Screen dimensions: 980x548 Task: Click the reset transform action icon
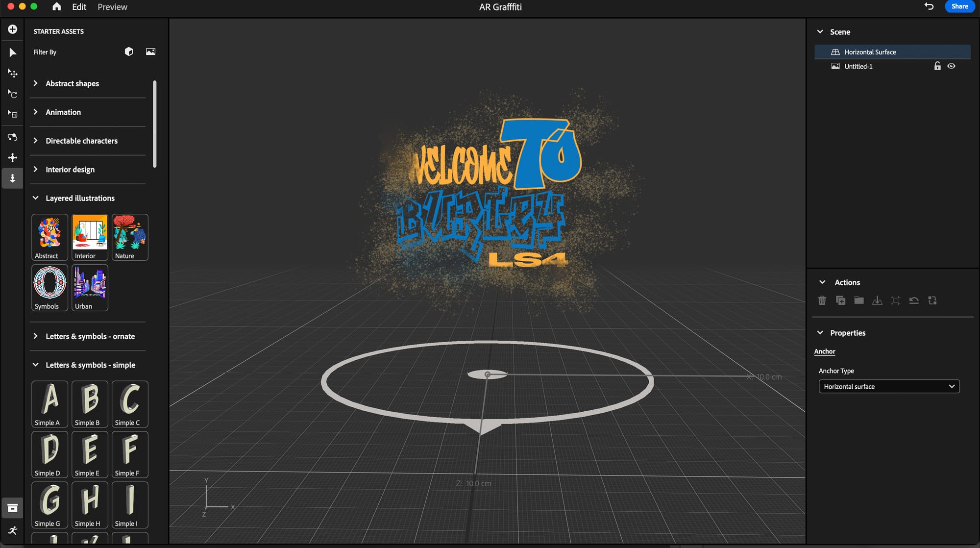[x=914, y=300]
